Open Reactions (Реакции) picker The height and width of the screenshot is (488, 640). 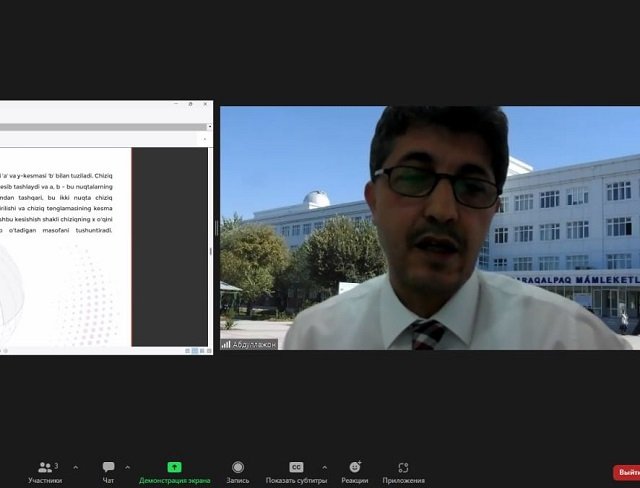(x=354, y=471)
